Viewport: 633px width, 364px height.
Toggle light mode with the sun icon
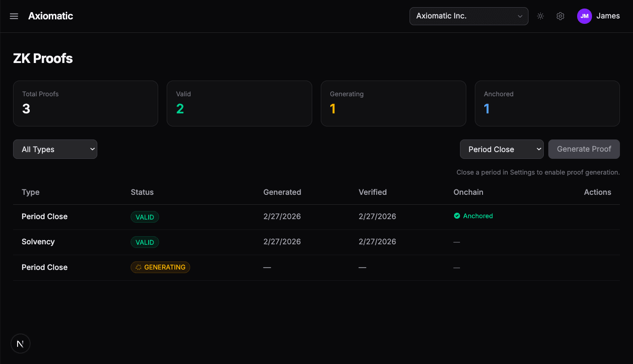coord(540,16)
